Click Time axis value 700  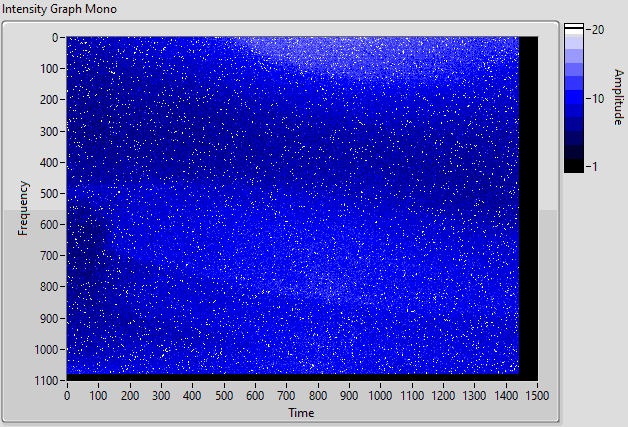[x=286, y=396]
